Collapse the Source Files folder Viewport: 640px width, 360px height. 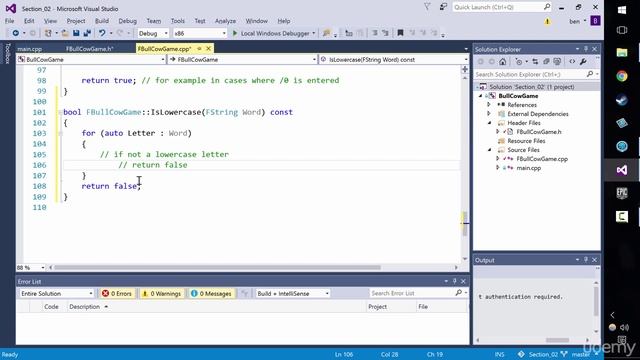[489, 149]
